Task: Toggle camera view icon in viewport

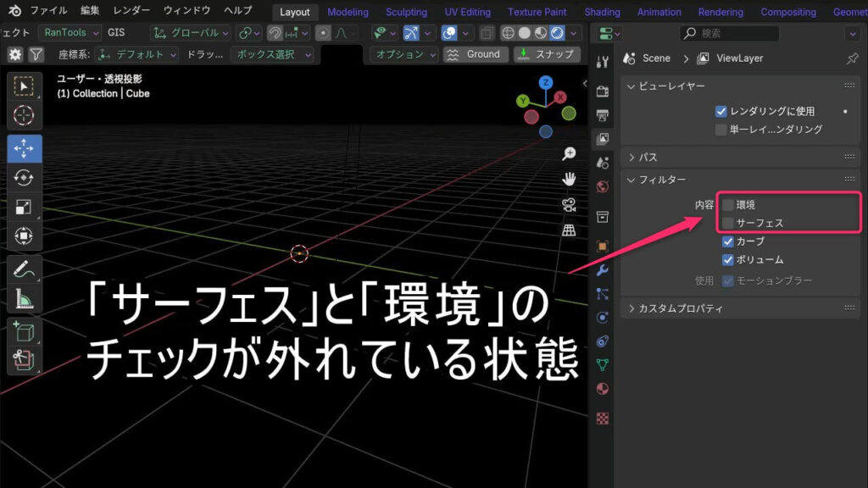Action: click(569, 205)
